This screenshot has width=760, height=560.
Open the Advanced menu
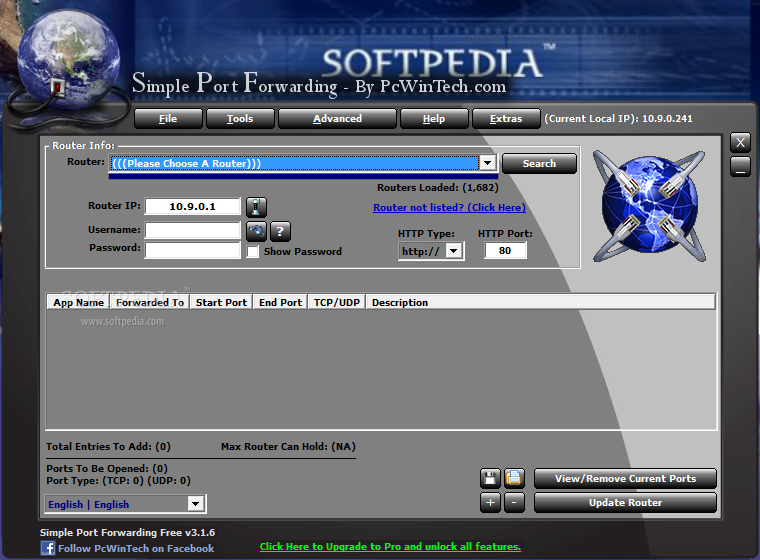[x=337, y=119]
